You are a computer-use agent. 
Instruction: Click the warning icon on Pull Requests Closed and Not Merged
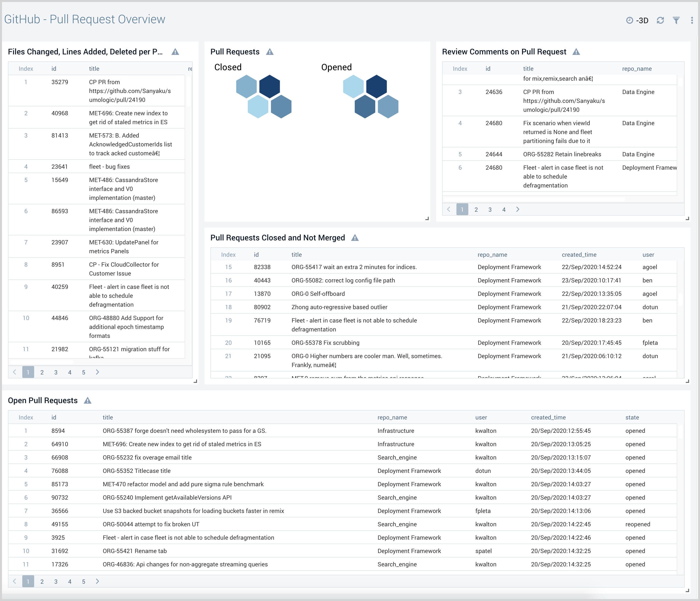355,237
